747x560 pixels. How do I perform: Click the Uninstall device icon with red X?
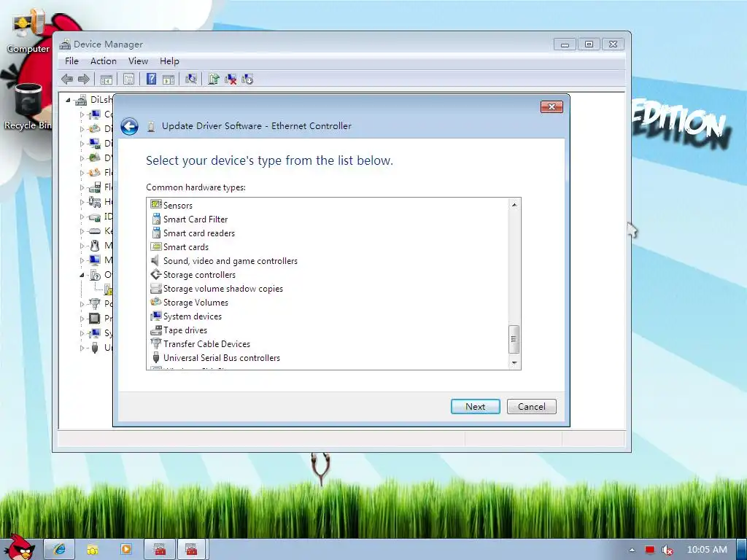coord(231,79)
